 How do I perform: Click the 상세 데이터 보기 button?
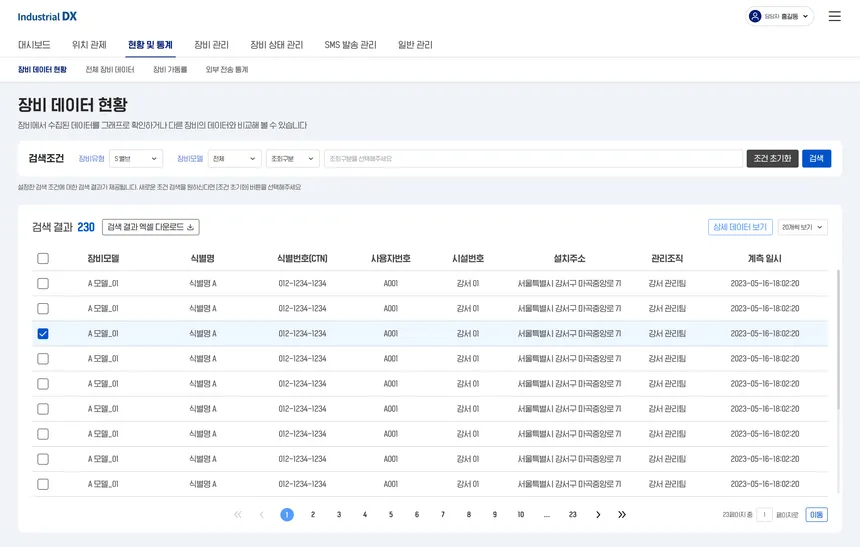[x=740, y=227]
